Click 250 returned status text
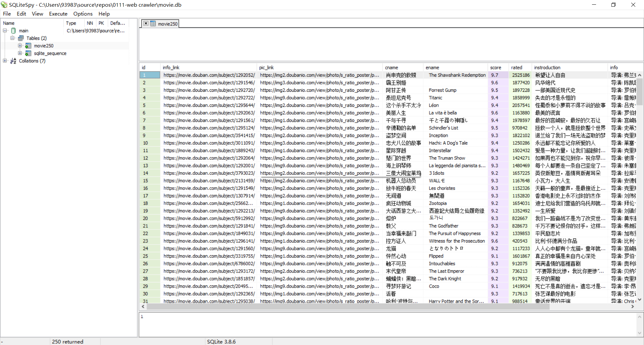Screen dimensions: 644x345 [x=67, y=342]
